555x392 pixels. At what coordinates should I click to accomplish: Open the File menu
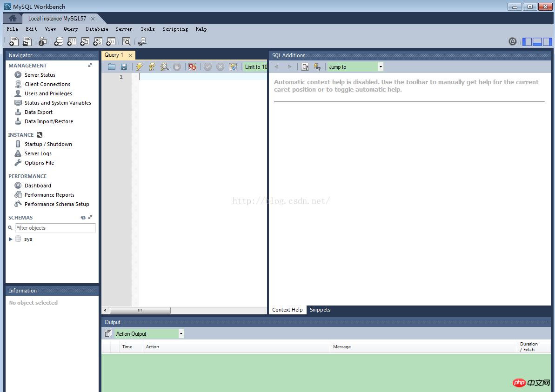pyautogui.click(x=13, y=29)
